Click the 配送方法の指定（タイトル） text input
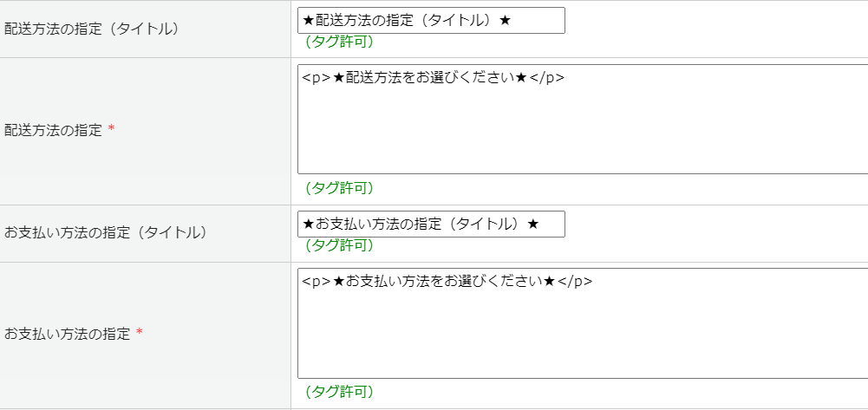 [430, 21]
